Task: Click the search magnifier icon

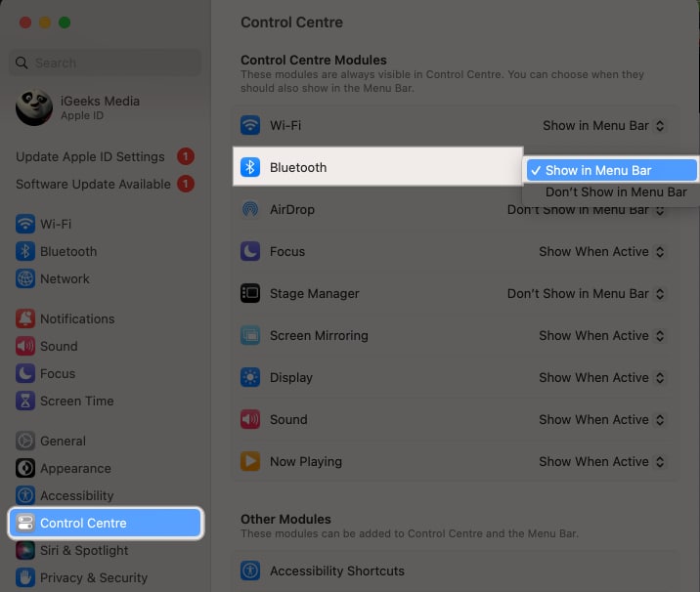Action: [x=22, y=63]
